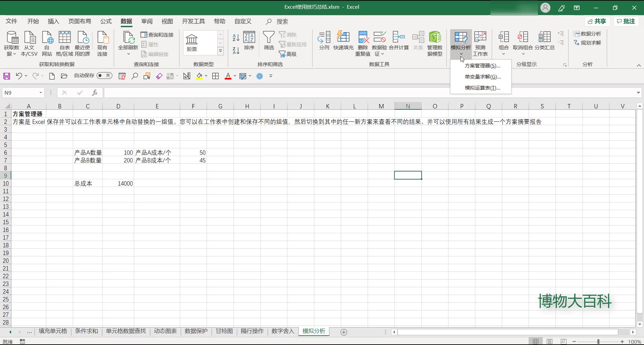Expand the data types gallery
This screenshot has width=644, height=345.
click(x=220, y=51)
